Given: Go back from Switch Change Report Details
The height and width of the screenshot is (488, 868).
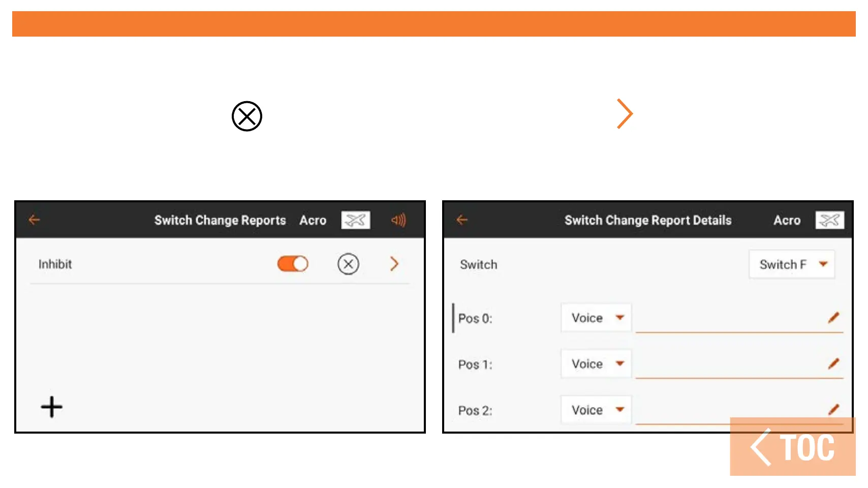Looking at the screenshot, I should point(462,220).
